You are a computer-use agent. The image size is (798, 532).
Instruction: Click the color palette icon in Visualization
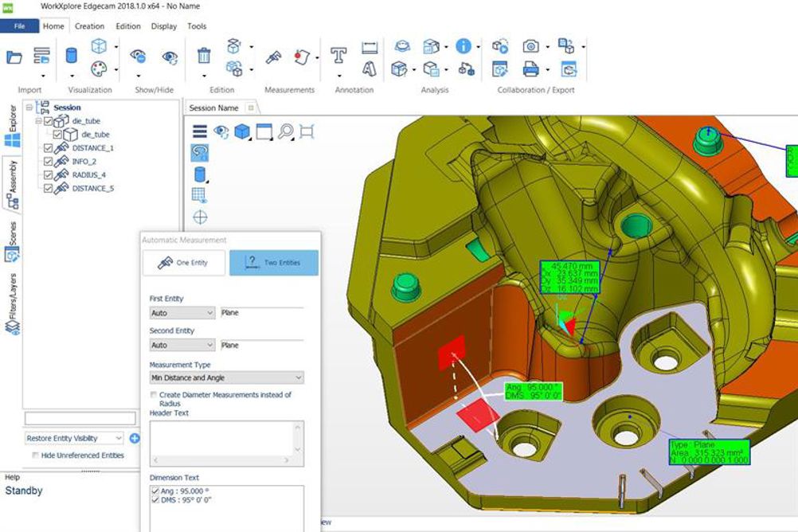[x=99, y=68]
